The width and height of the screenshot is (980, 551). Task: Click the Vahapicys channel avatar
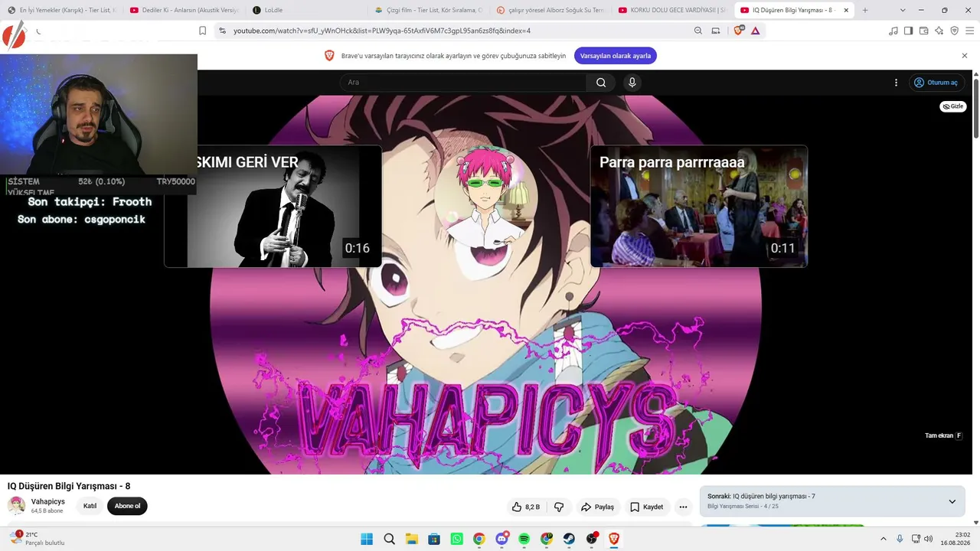point(16,505)
